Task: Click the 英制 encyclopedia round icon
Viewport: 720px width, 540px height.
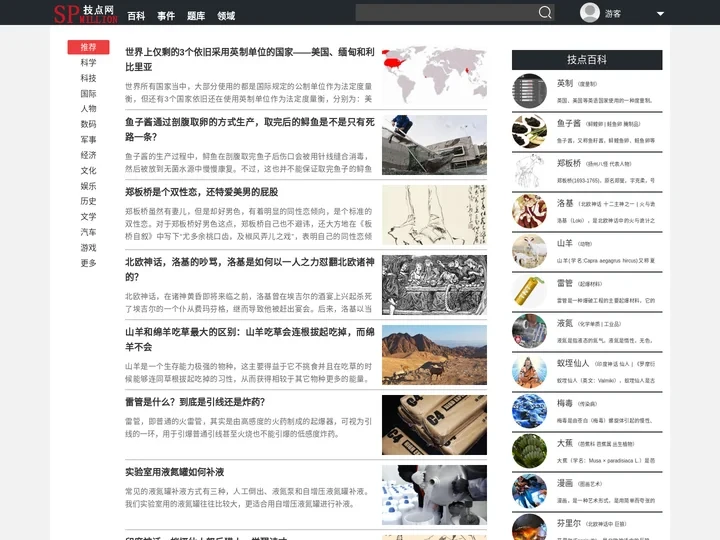Action: point(529,91)
